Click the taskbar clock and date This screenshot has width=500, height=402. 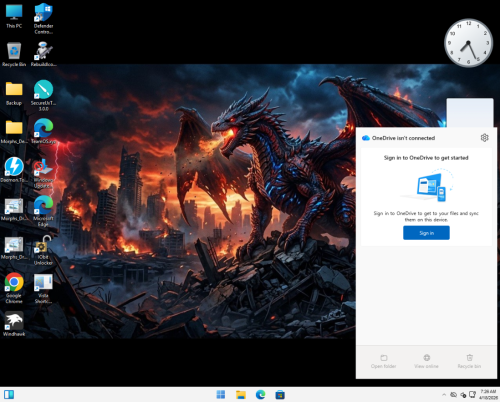point(488,395)
